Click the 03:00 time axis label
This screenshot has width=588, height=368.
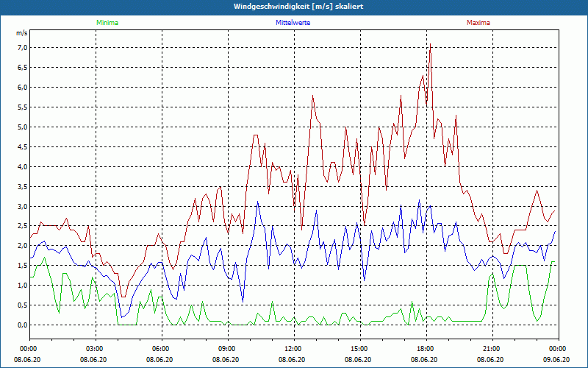coord(94,349)
